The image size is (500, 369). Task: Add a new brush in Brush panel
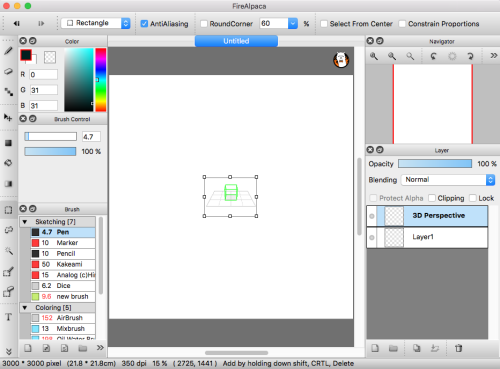(28, 348)
